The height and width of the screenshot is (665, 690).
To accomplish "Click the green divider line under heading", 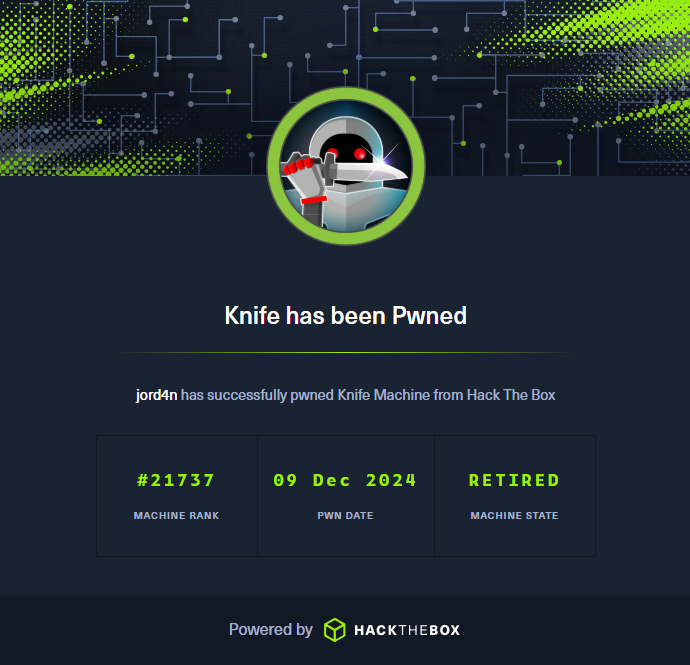I will (345, 353).
